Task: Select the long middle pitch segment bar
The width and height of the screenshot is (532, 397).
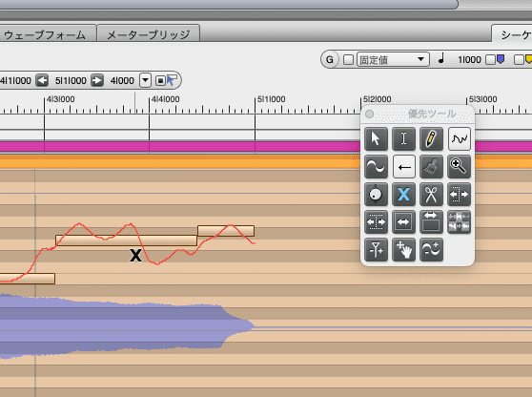Action: click(126, 240)
